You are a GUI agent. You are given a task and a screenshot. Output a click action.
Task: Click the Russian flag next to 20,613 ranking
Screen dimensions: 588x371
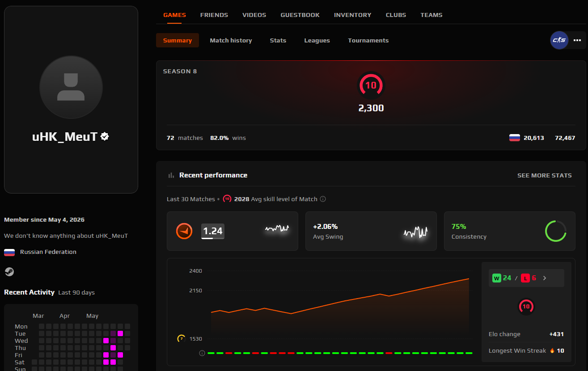515,138
